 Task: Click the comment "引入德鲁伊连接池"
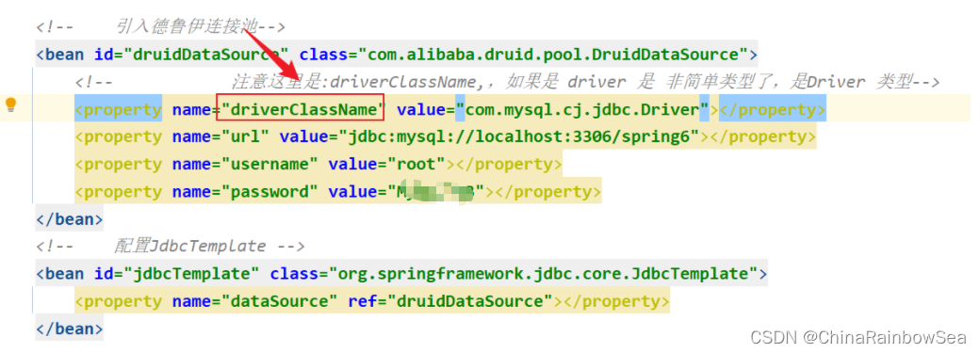coord(160,27)
